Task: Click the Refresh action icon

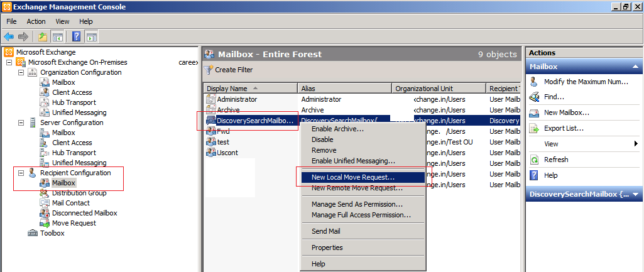Action: [534, 160]
